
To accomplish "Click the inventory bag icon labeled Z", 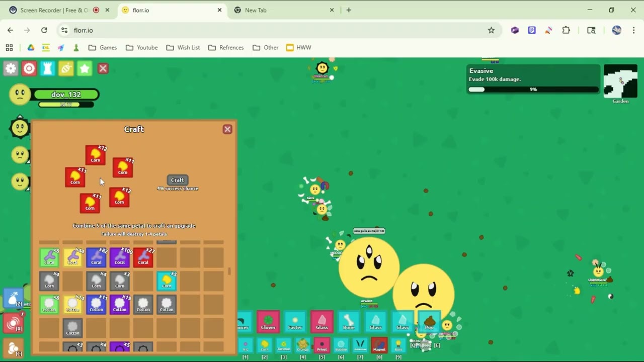I will click(13, 298).
